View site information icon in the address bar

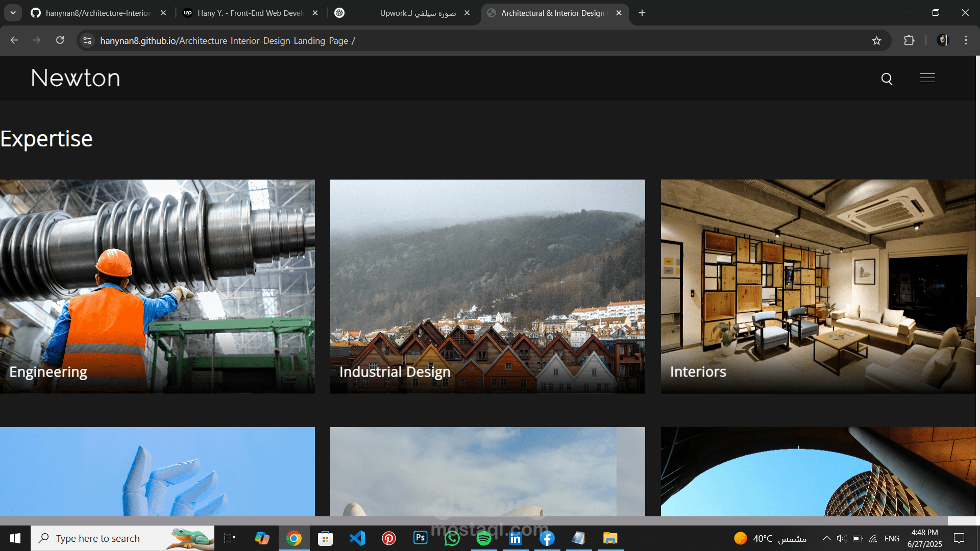coord(87,40)
